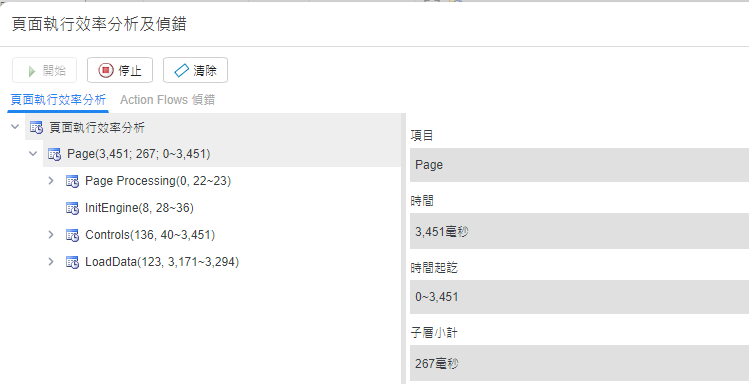Click the 時間 field showing 3,451毫秒
The height and width of the screenshot is (384, 749).
click(579, 231)
